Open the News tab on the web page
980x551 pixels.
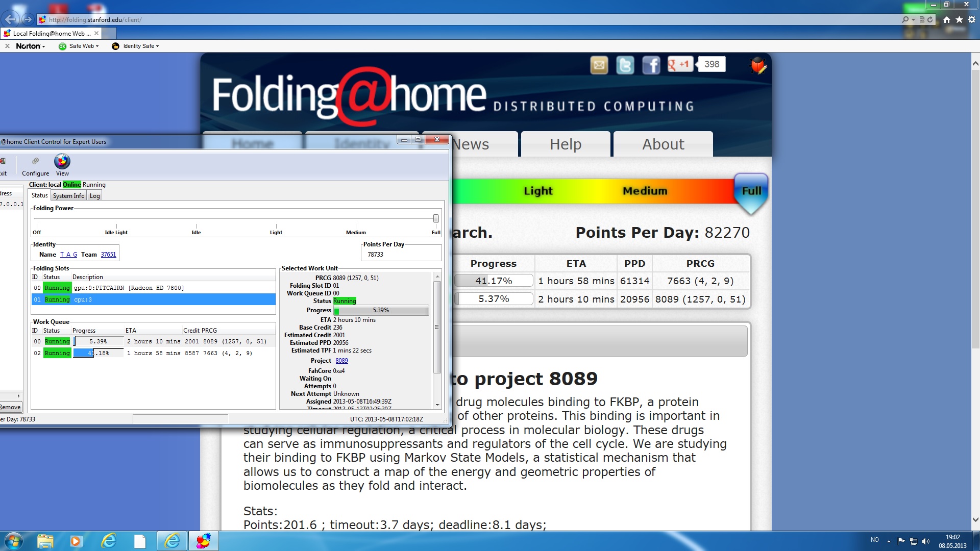click(x=470, y=144)
